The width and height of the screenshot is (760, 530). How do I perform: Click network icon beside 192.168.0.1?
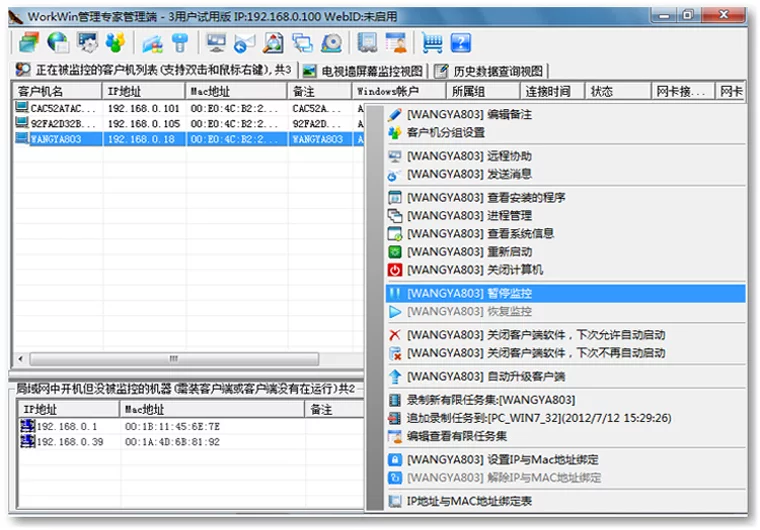28,426
